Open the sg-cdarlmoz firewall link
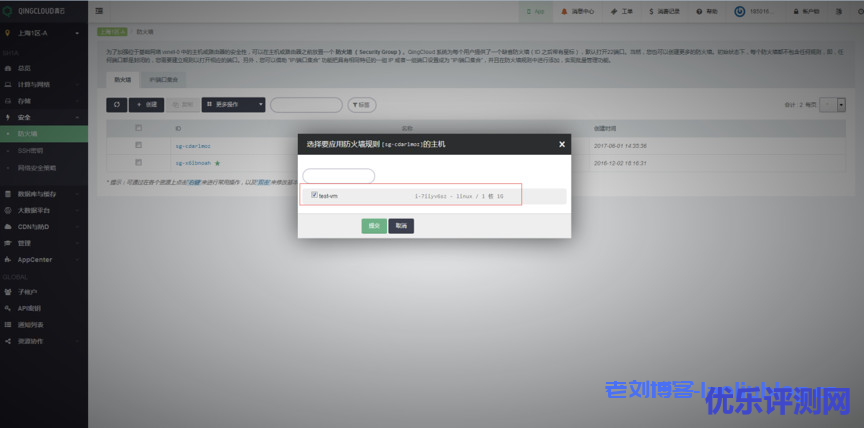 pyautogui.click(x=193, y=146)
